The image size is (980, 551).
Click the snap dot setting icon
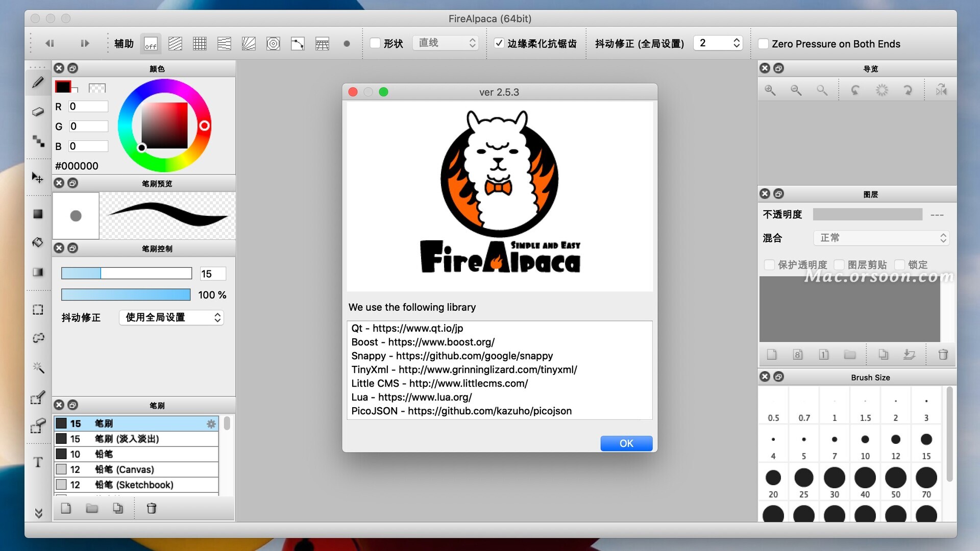click(x=347, y=44)
